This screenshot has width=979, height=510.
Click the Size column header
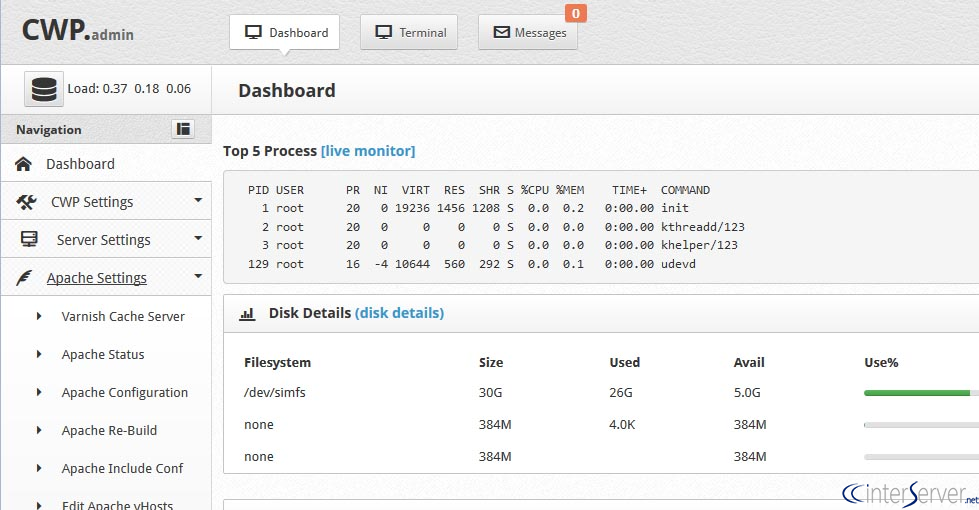pyautogui.click(x=491, y=363)
